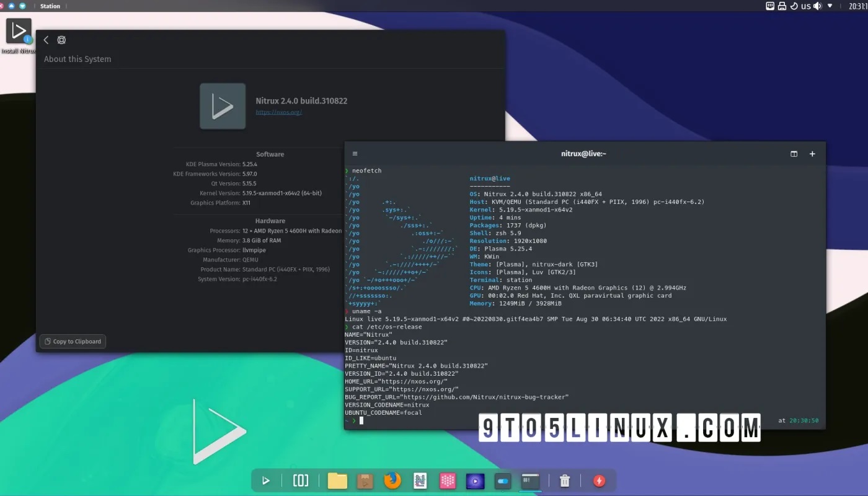Click the cat /etc/os-release command line

387,327
